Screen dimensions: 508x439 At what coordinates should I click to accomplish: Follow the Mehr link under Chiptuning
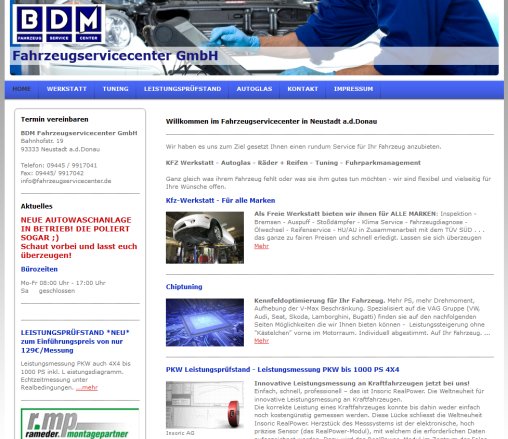tap(261, 341)
